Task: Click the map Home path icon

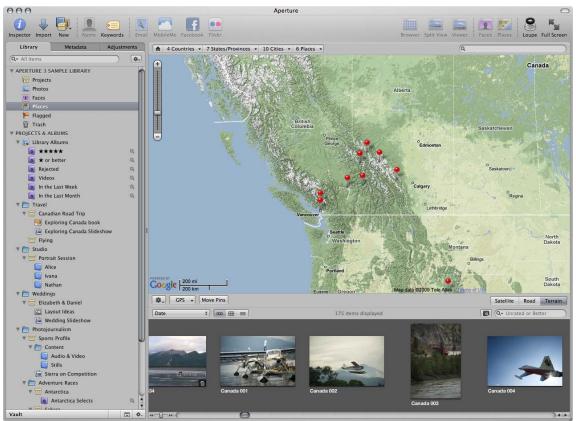Action: point(158,48)
